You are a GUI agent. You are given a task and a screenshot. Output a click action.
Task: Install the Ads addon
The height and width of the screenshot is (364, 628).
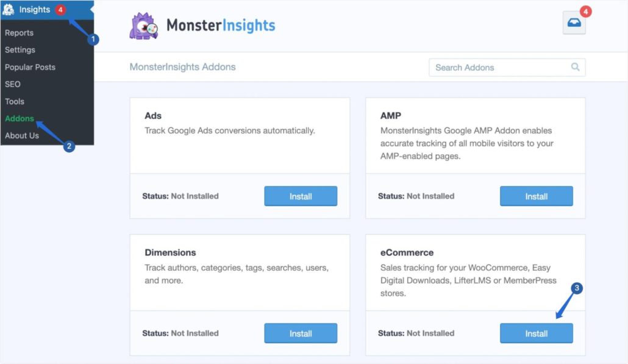[x=301, y=196]
